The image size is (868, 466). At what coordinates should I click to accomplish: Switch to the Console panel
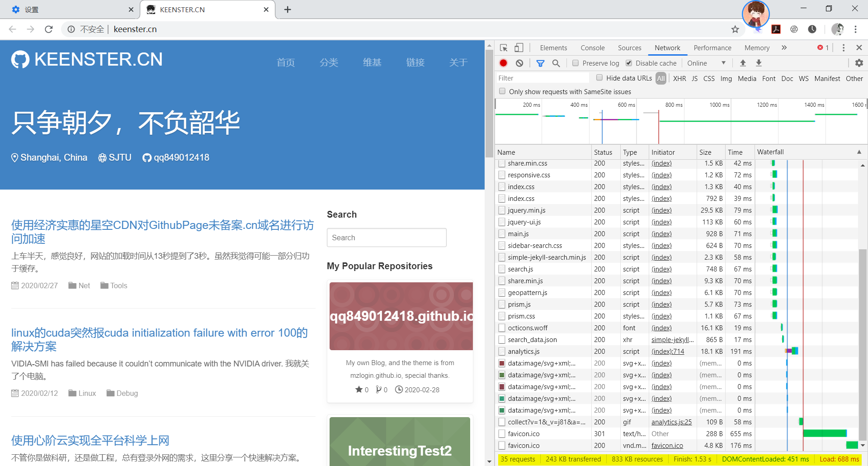pos(592,48)
